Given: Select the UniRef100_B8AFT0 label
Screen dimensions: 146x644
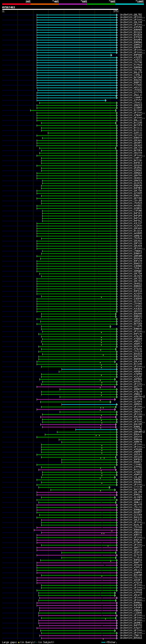Looking at the screenshot, I should (x=131, y=562).
